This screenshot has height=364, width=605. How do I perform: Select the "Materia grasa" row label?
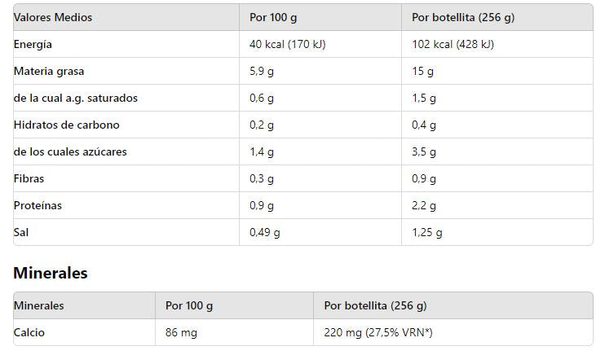49,71
